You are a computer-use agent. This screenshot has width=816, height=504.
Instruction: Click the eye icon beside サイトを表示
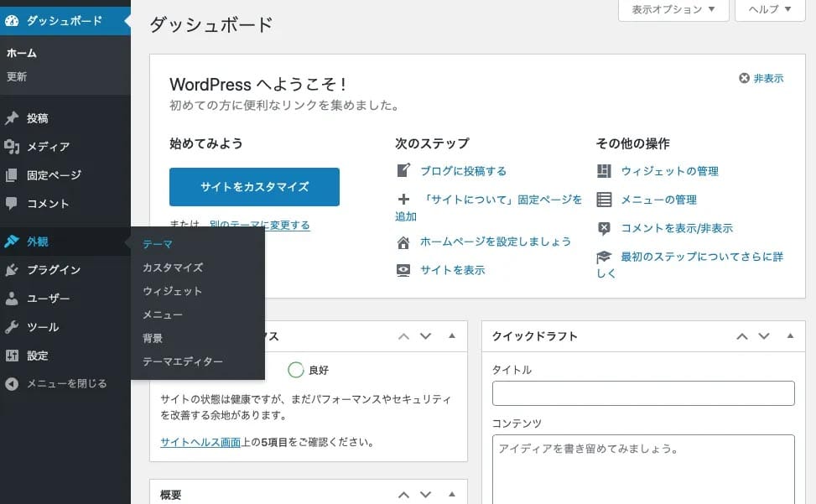tap(403, 271)
